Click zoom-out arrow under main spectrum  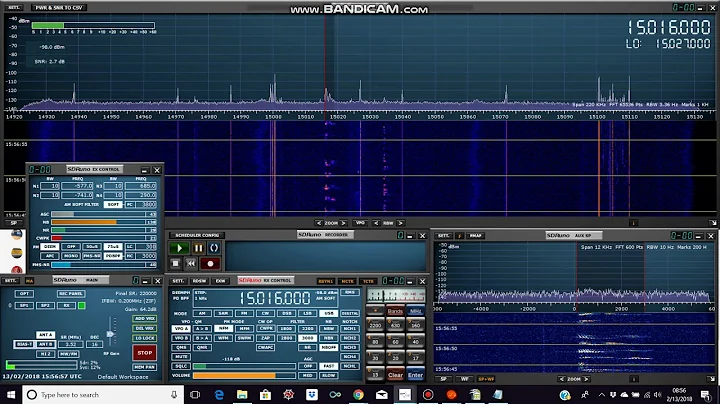319,223
